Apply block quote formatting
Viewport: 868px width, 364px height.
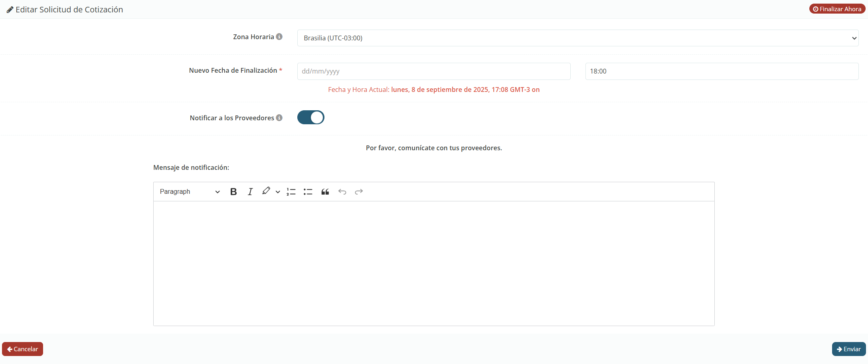click(x=325, y=192)
